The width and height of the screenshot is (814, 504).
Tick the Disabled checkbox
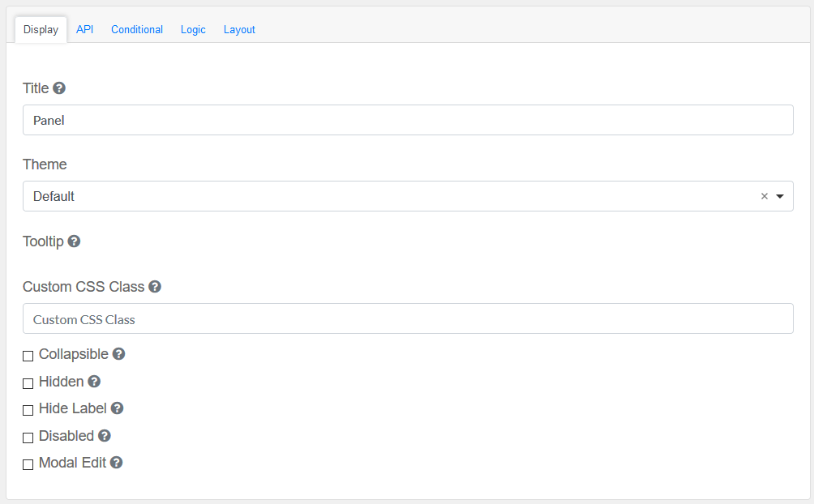(x=28, y=438)
